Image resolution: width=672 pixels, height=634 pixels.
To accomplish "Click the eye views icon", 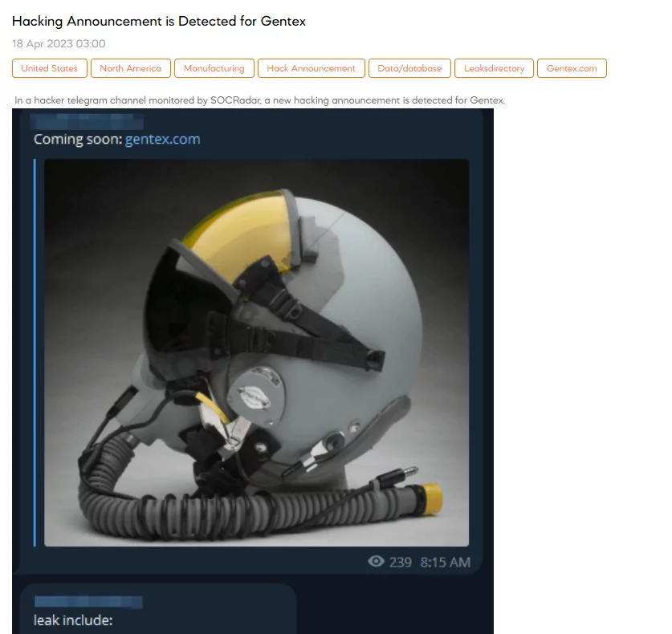I will click(376, 561).
